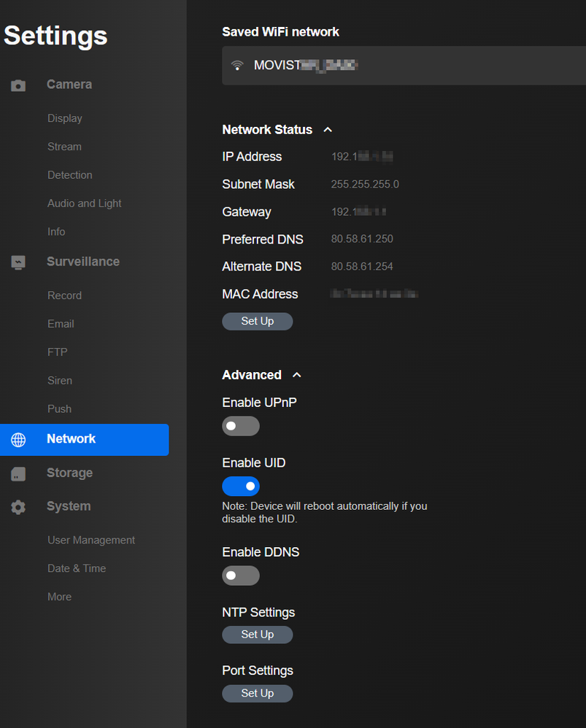This screenshot has height=728, width=586.
Task: Collapse the Network Status section
Action: coord(327,129)
